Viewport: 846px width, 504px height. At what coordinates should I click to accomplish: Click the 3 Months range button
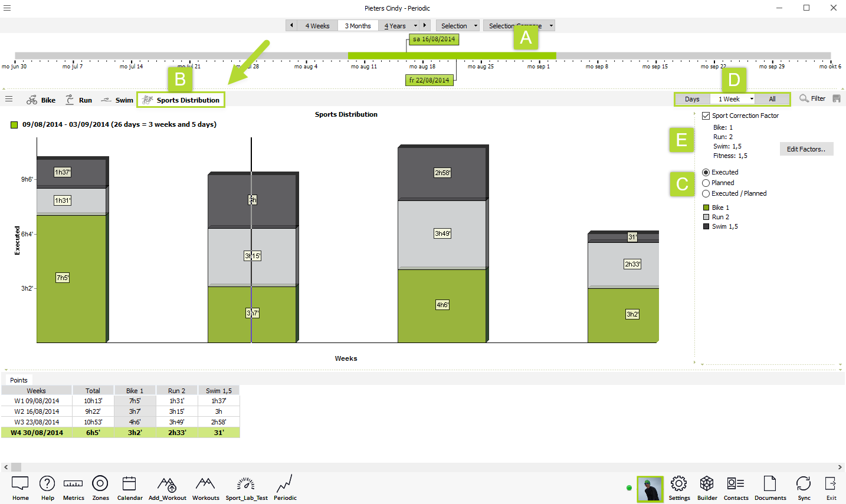(358, 26)
